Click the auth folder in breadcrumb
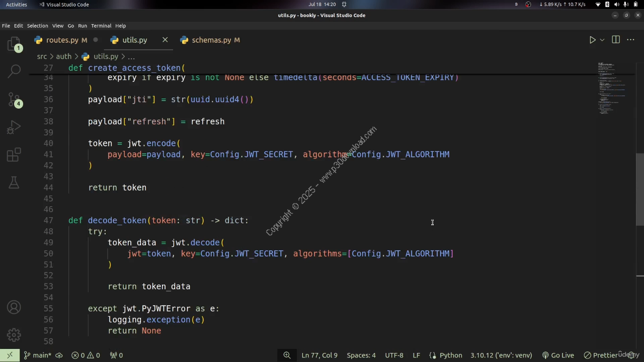This screenshot has height=362, width=644. click(63, 56)
